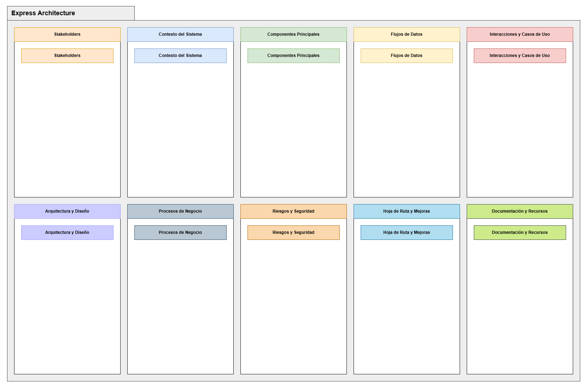
Task: Select the inner Contexto del Sistema card
Action: point(180,56)
